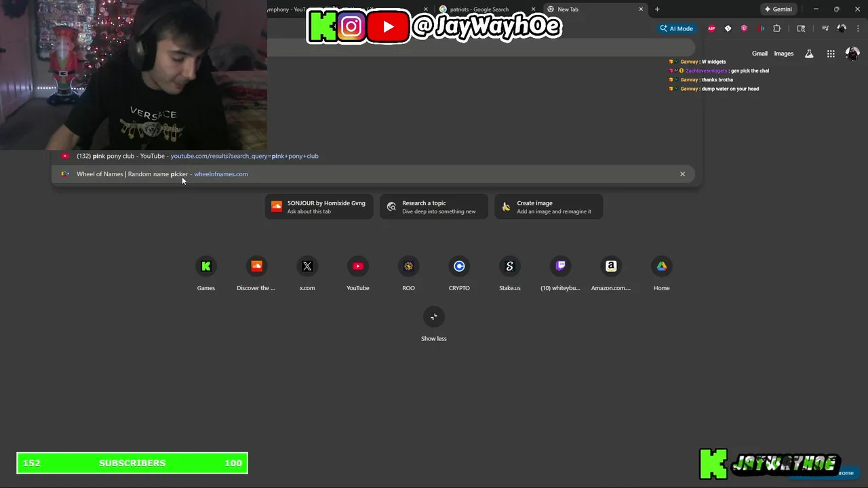Activate AI Mode in the address bar
Viewport: 868px width, 488px height.
pos(677,28)
